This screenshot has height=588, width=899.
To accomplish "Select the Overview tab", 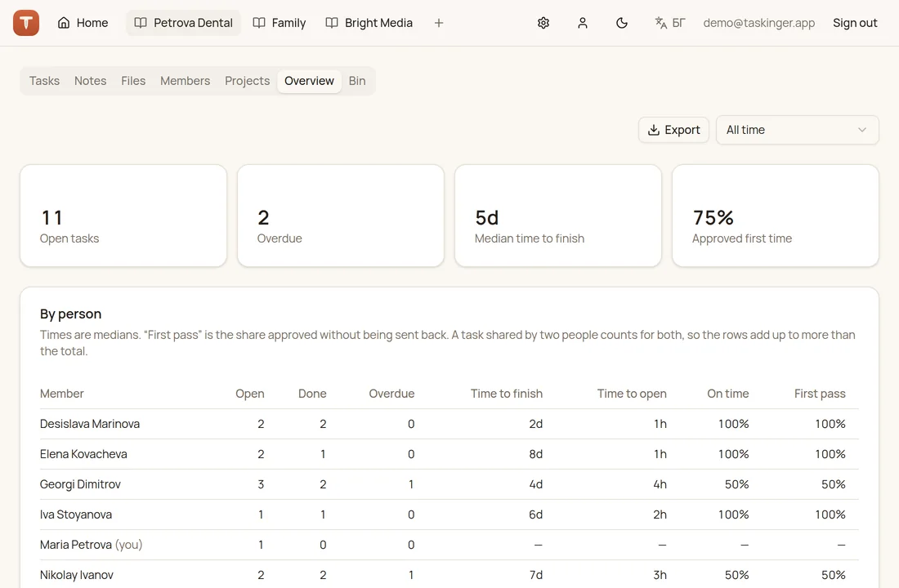I will [309, 81].
